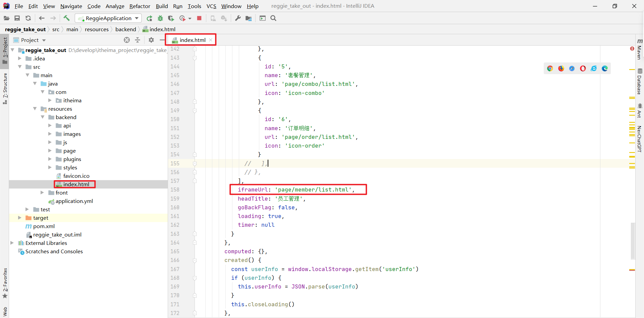Open in Safari browser icon
Viewport: 644px width, 318px height.
pos(572,68)
